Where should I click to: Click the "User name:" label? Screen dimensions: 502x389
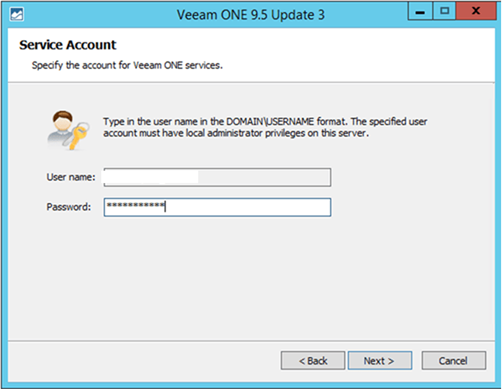click(x=71, y=177)
